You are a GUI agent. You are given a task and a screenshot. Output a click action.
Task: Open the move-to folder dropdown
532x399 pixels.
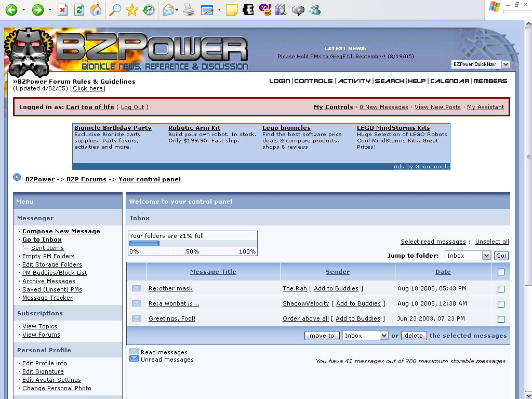[x=365, y=336]
